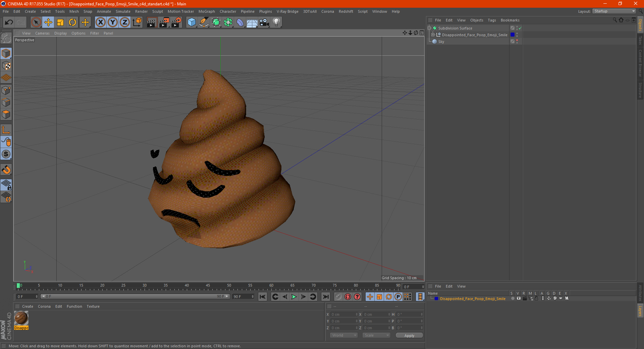Image resolution: width=644 pixels, height=349 pixels.
Task: Toggle layer visibility for Disappointed_Face layer
Action: point(519,298)
